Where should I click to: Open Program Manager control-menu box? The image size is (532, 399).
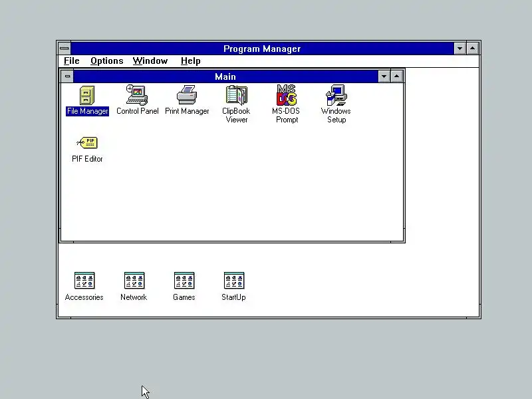click(x=64, y=49)
